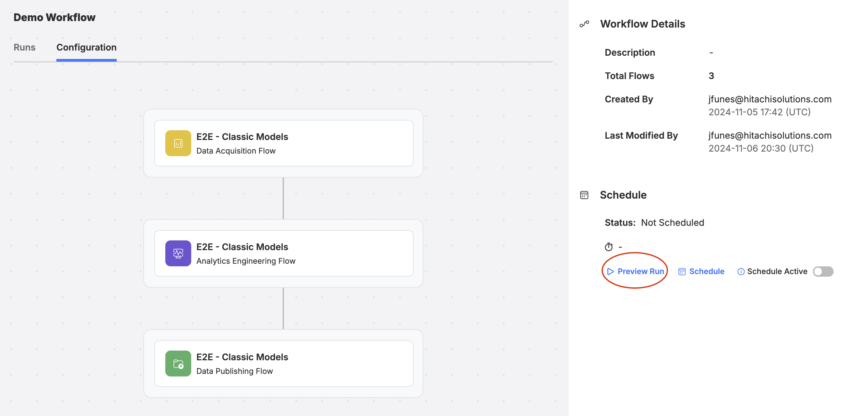Select the Configuration tab
Viewport: 868px width, 416px height.
pyautogui.click(x=86, y=48)
